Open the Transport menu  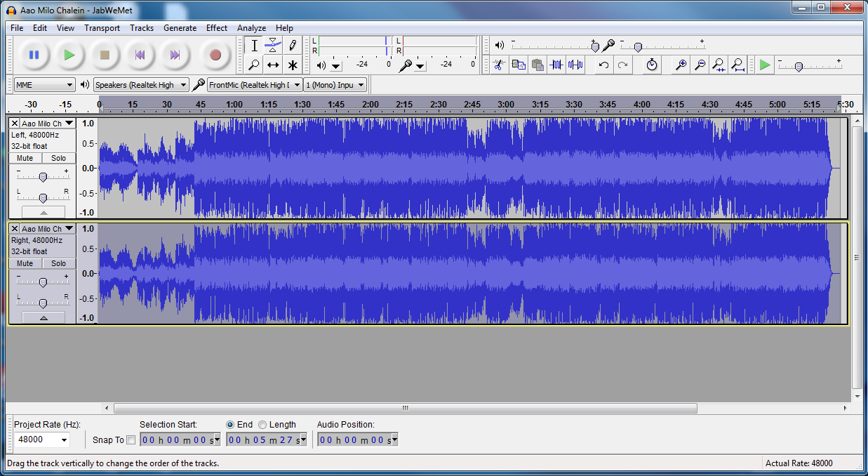(x=102, y=28)
